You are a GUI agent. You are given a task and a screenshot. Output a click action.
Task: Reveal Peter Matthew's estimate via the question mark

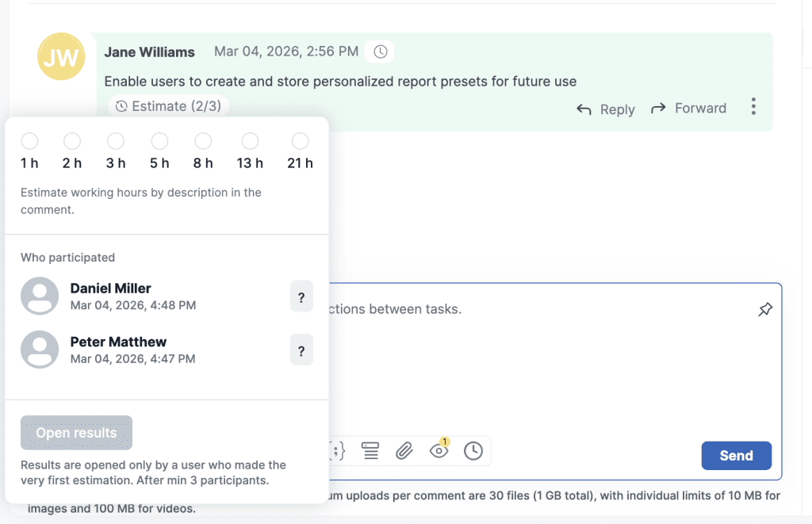pos(301,350)
